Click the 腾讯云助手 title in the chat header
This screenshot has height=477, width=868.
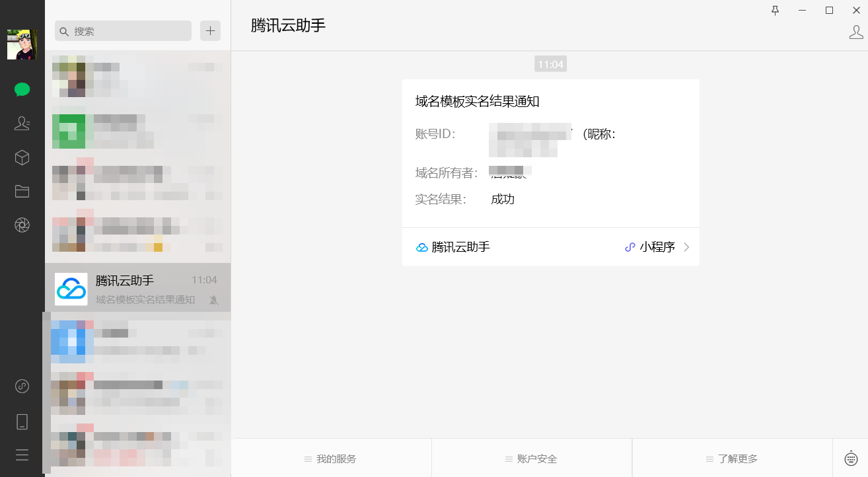(288, 25)
